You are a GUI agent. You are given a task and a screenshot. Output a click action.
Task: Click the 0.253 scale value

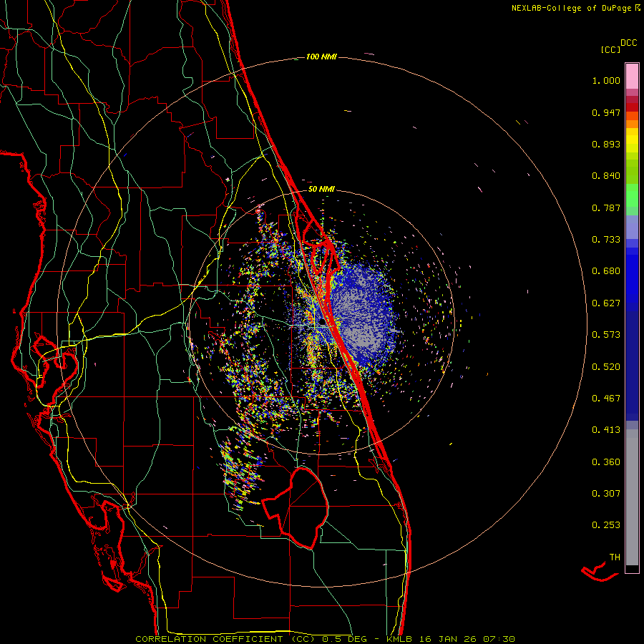(606, 525)
